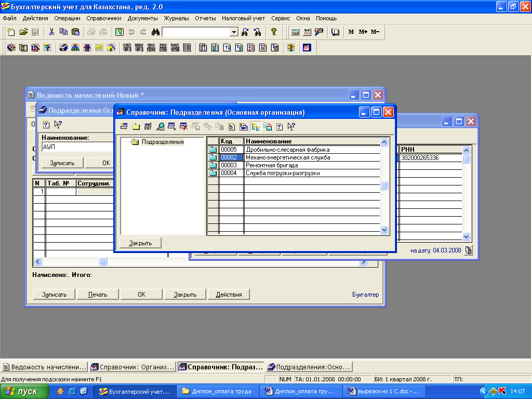Click the НАКЛ waybill document icon

point(139,47)
